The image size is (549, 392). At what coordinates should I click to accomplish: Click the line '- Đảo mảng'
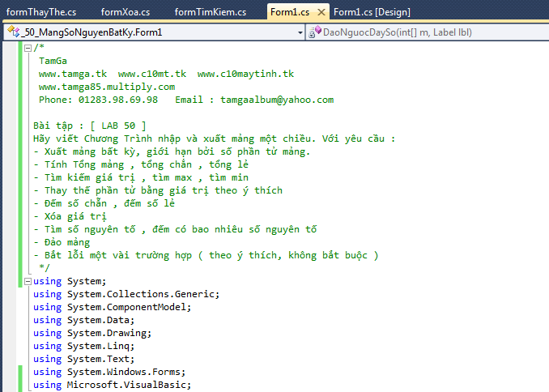(x=62, y=242)
